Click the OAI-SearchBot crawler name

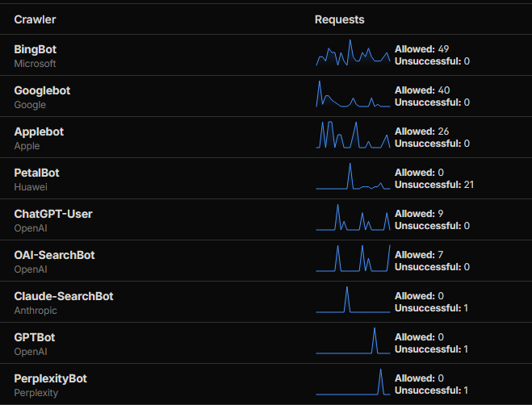click(x=54, y=255)
